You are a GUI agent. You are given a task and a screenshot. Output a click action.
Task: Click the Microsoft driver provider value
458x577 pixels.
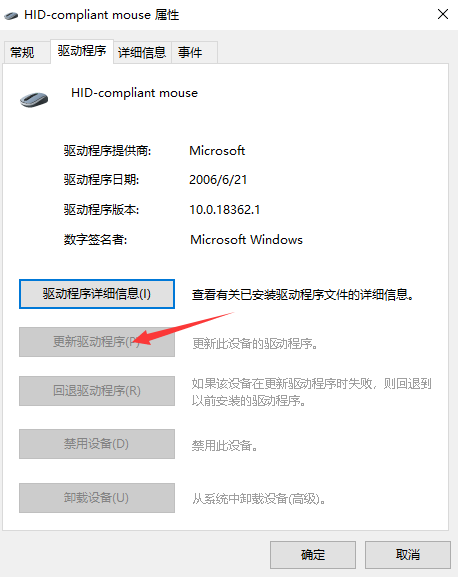217,151
